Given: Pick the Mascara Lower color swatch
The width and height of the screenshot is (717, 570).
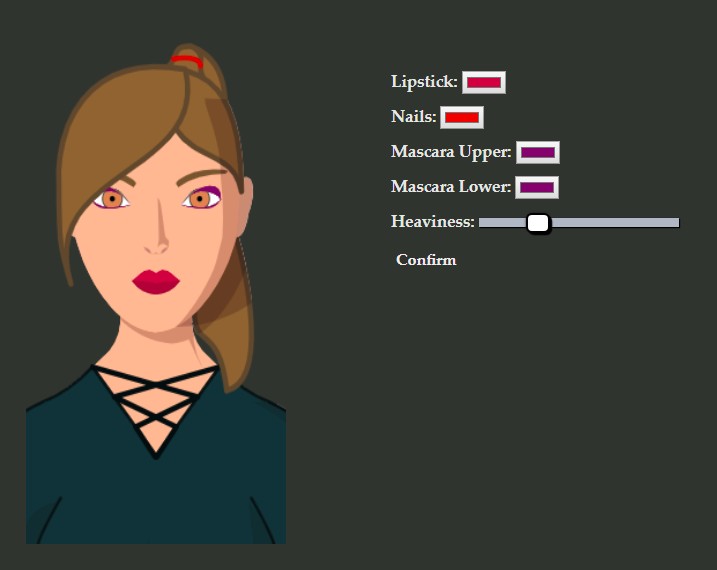Looking at the screenshot, I should point(536,188).
